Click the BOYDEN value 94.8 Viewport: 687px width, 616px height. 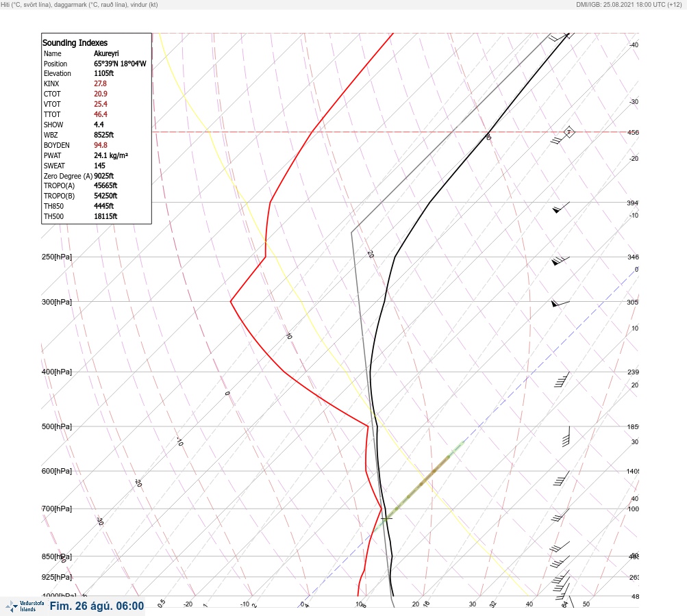tap(100, 145)
